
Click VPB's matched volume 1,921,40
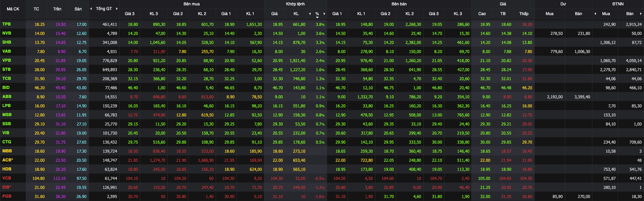298,61
